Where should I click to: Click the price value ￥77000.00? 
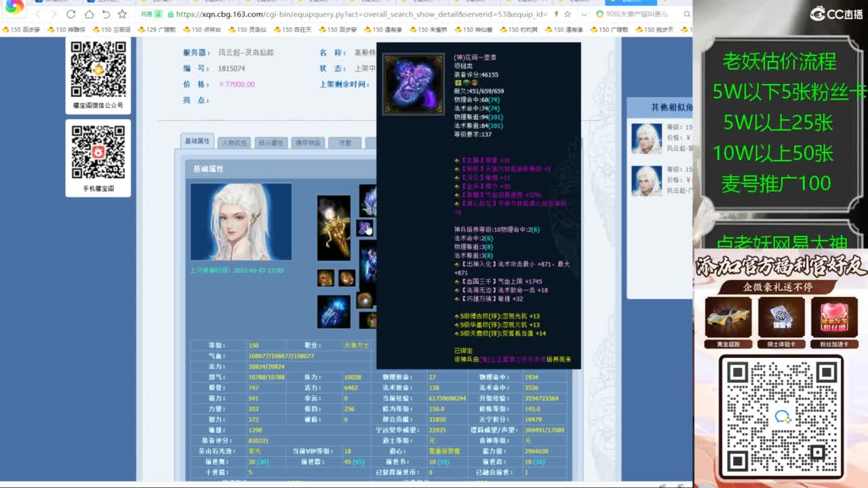click(x=237, y=84)
